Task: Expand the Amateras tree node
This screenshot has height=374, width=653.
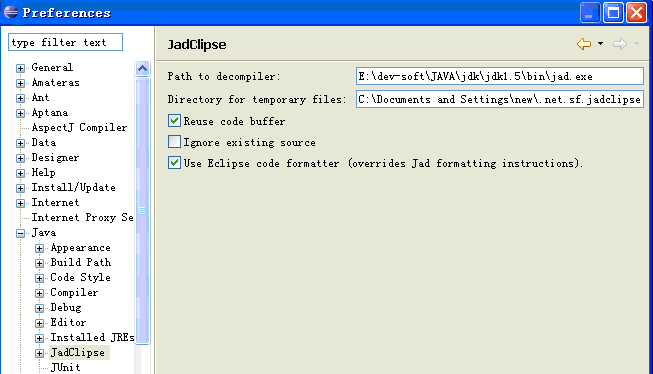Action: tap(20, 83)
